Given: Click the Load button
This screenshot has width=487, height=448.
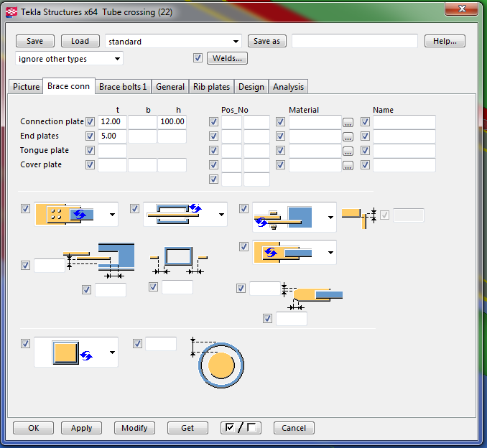Looking at the screenshot, I should point(80,41).
